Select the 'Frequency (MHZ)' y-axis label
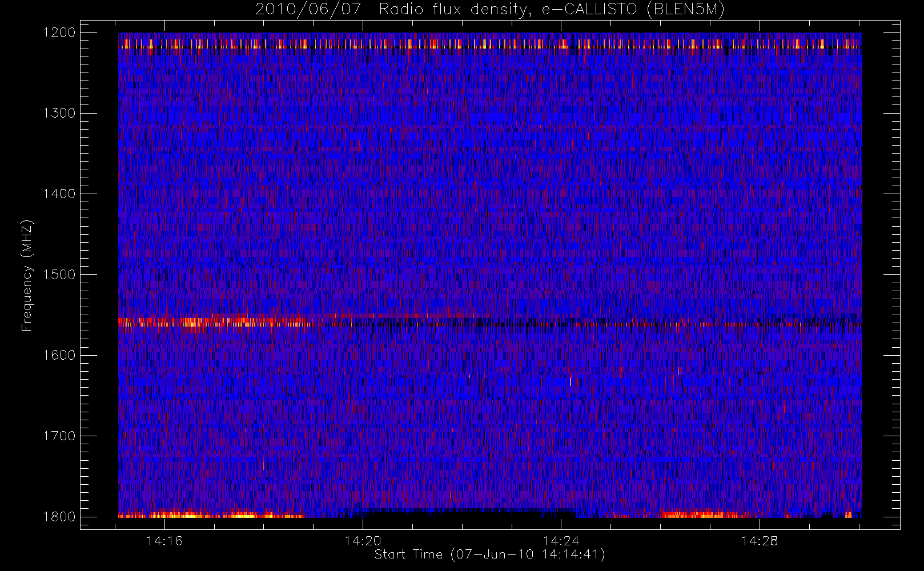 (26, 275)
